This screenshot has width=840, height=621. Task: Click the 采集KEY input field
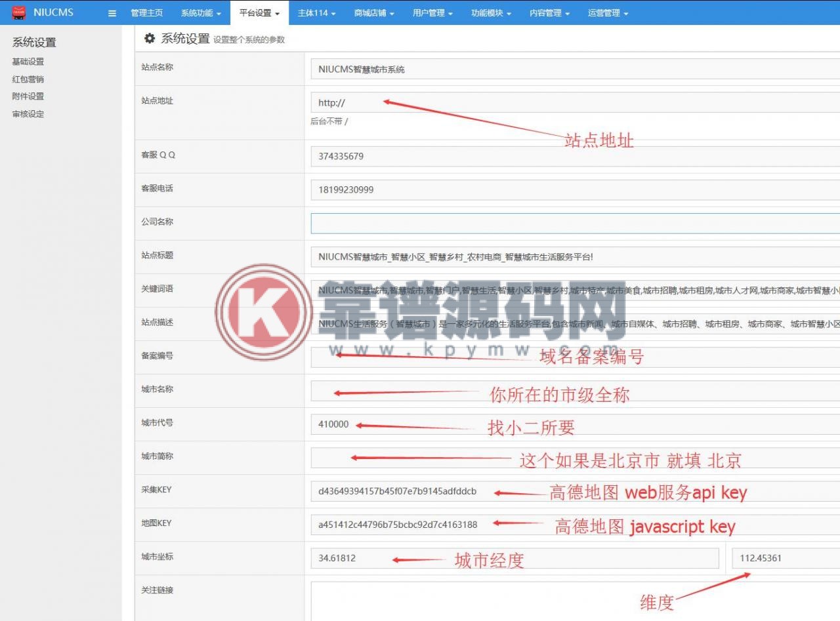click(576, 491)
